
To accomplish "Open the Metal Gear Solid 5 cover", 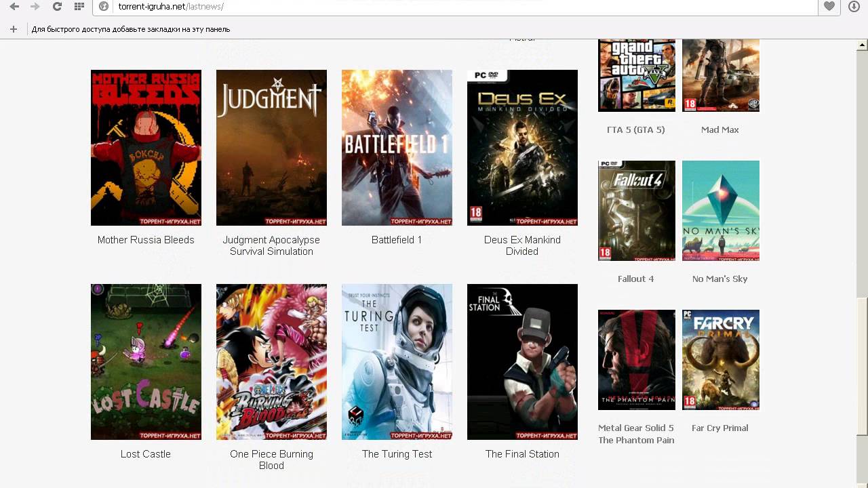I will [x=637, y=360].
